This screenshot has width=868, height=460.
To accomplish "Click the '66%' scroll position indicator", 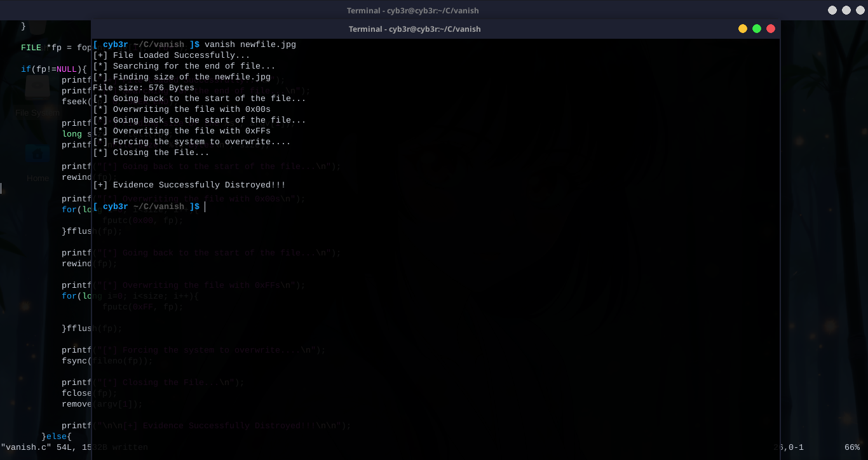I will [x=852, y=447].
